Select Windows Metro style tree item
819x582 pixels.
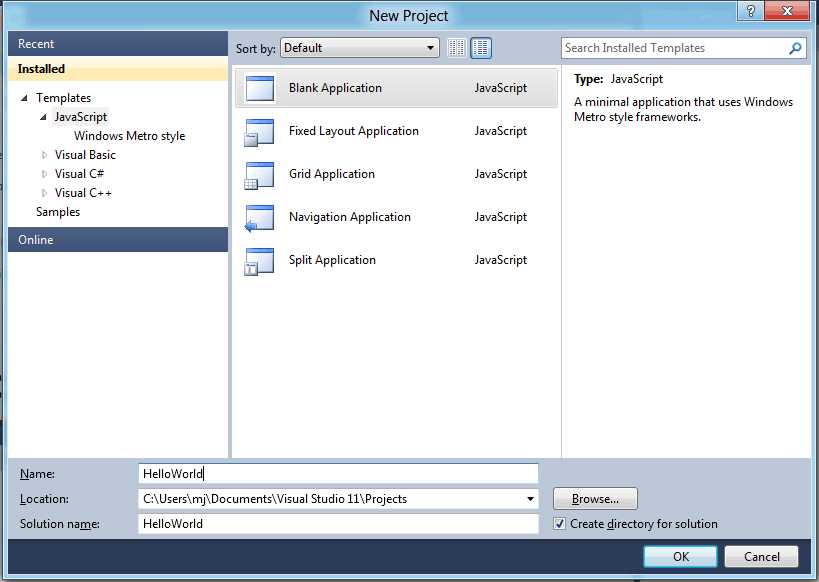[x=130, y=136]
